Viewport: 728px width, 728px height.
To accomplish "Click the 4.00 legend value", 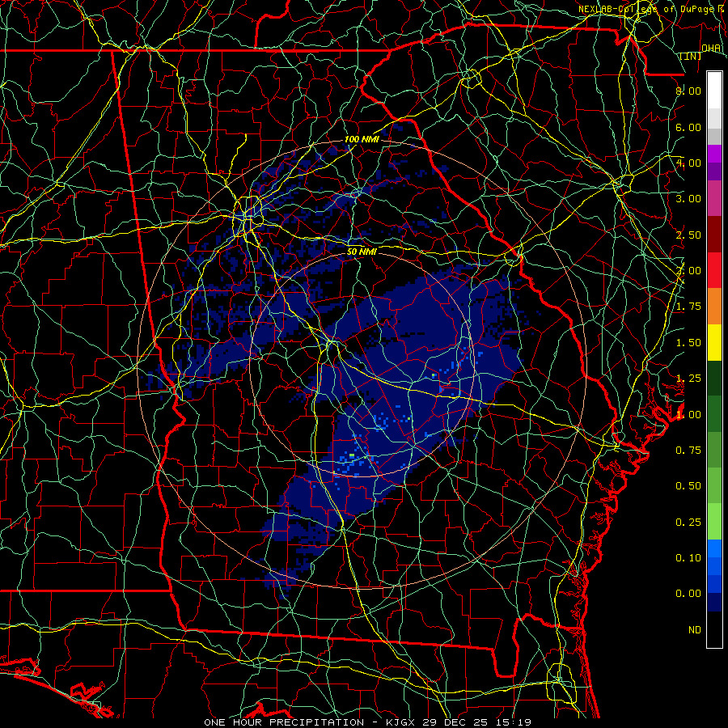I will [x=688, y=163].
